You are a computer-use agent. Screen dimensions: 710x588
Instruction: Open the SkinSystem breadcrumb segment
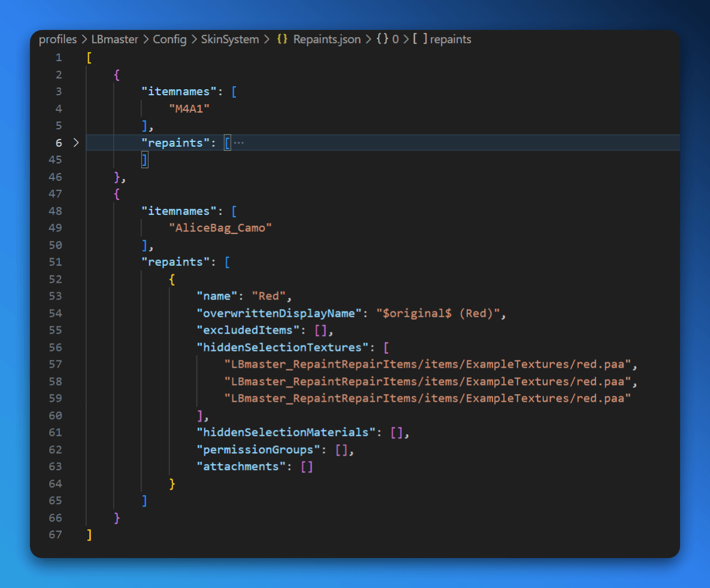[x=230, y=40]
